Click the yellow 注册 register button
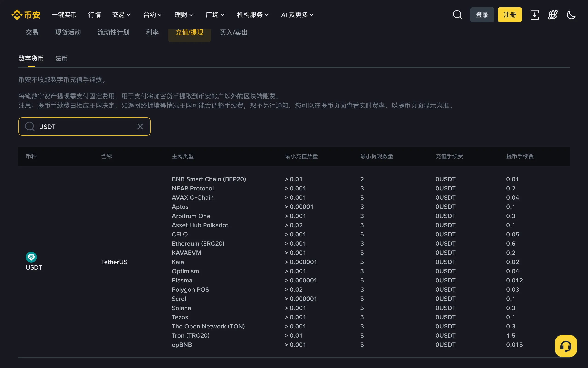 coord(510,15)
